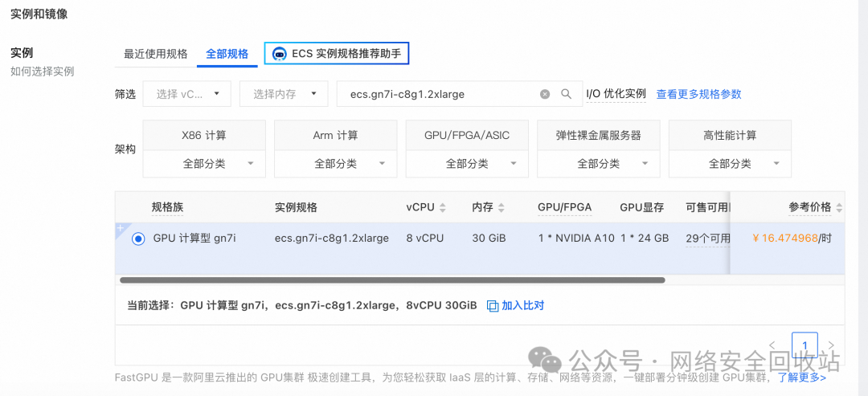
Task: Click the 29个可用 availability cell
Action: point(708,239)
